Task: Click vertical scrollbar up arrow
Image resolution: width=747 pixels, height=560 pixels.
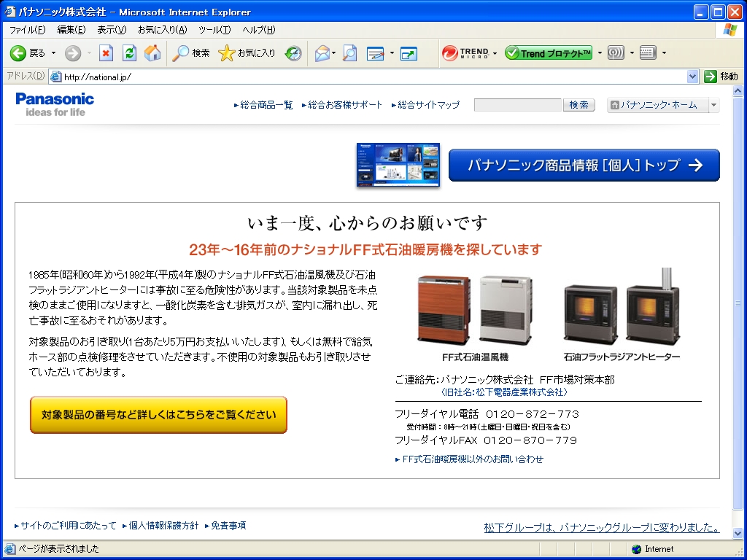Action: click(738, 90)
